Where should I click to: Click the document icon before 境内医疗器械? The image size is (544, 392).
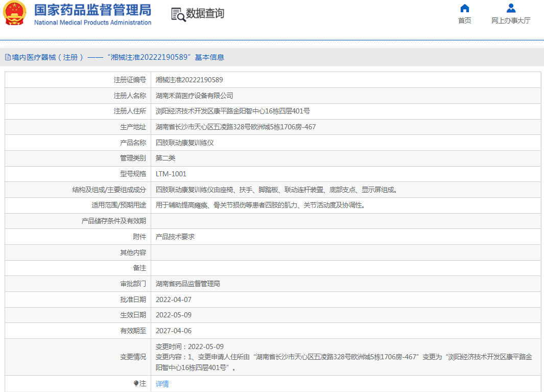8,57
